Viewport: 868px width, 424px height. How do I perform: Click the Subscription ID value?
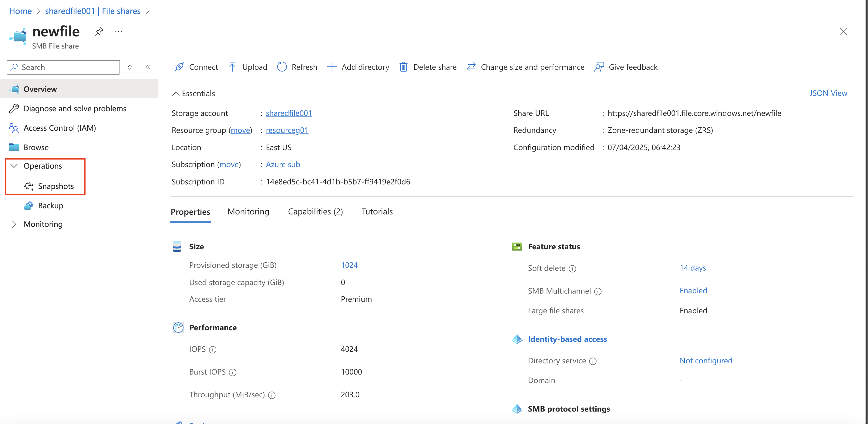[338, 182]
